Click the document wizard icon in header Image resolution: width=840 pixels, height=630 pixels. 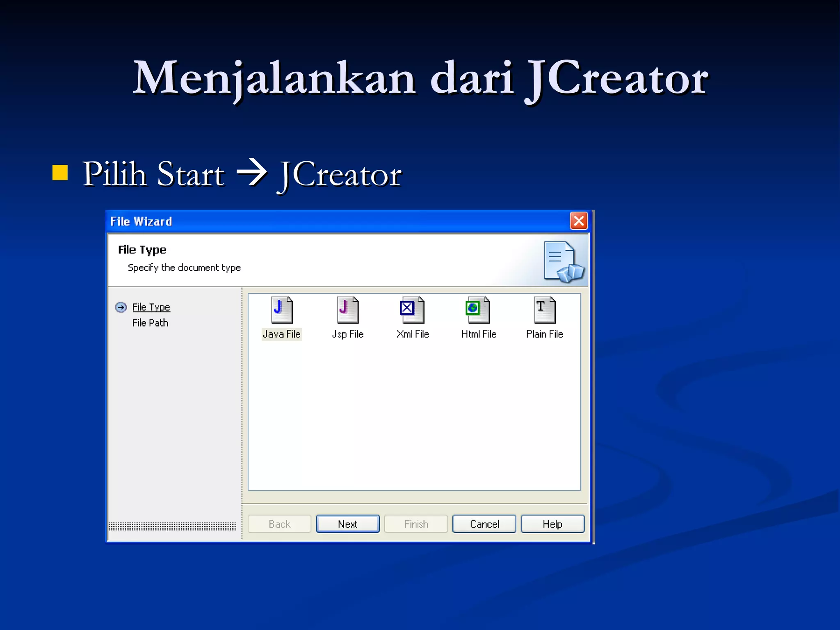coord(564,262)
